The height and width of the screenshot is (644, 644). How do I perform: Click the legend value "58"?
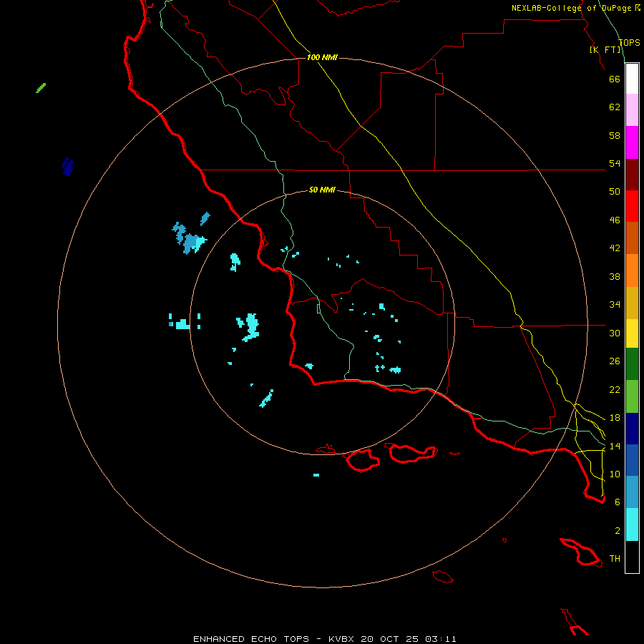point(615,135)
